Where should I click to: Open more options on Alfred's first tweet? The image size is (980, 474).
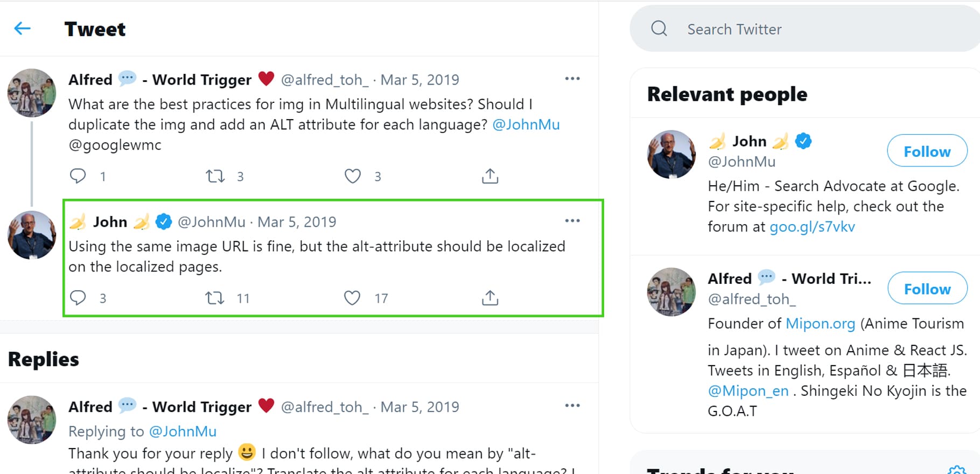coord(572,79)
